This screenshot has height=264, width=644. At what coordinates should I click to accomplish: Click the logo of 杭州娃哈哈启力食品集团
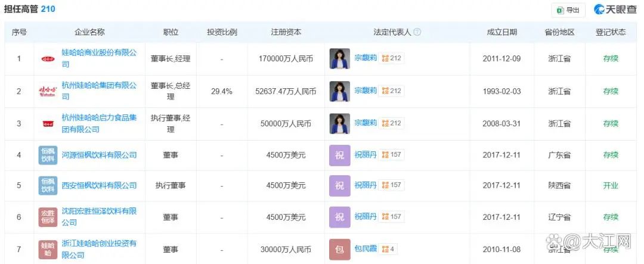coord(48,123)
